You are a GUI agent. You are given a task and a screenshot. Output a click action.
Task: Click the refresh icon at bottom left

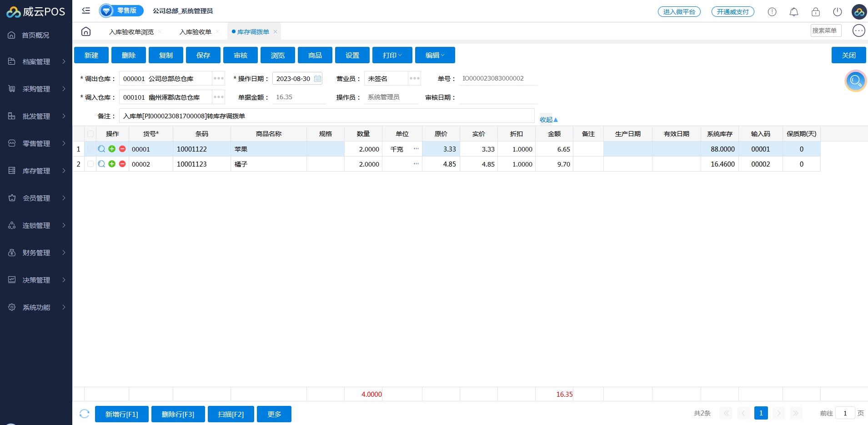[x=84, y=414]
